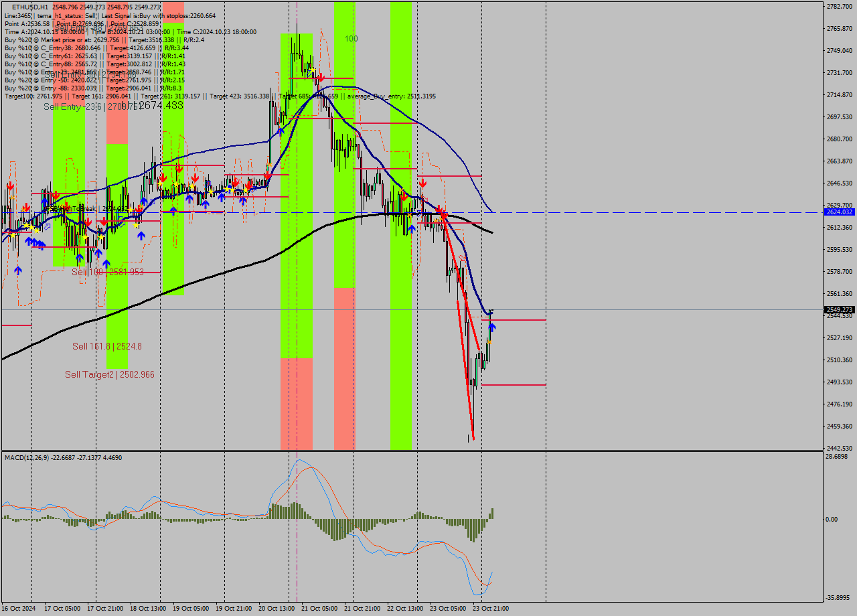Click the '23 Oct 21:00' time axis label

pos(491,609)
